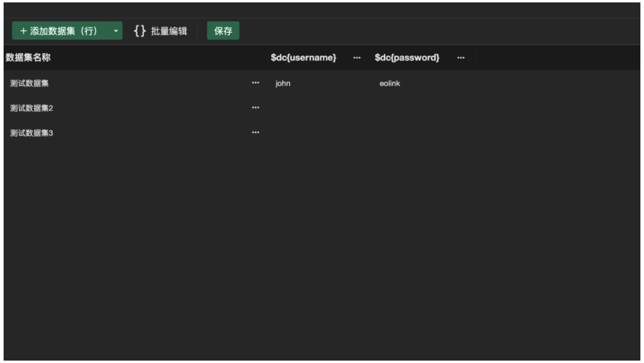Image resolution: width=644 pixels, height=363 pixels.
Task: Open more menu for 测试数据集3 row
Action: click(x=255, y=133)
